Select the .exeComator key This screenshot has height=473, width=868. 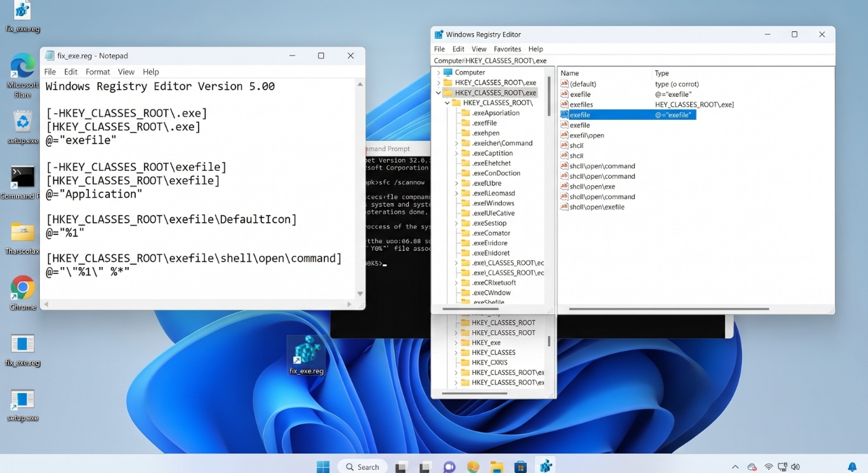(490, 233)
